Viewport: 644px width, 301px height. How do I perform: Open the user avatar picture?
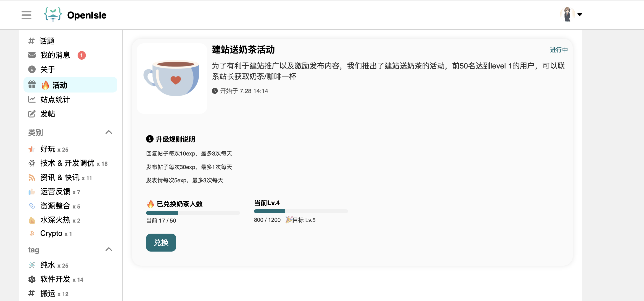(x=567, y=14)
